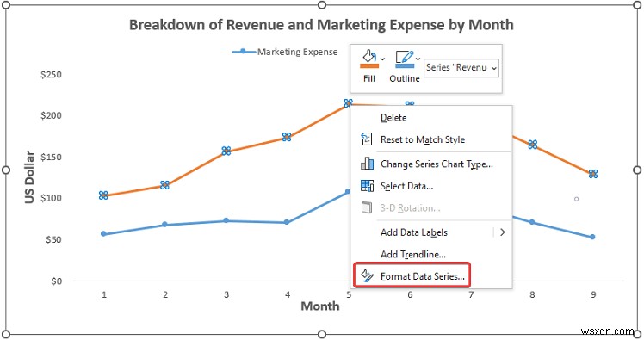Click the chart's left middle sizing handle
Image resolution: width=644 pixels, height=340 pixels.
[x=6, y=170]
